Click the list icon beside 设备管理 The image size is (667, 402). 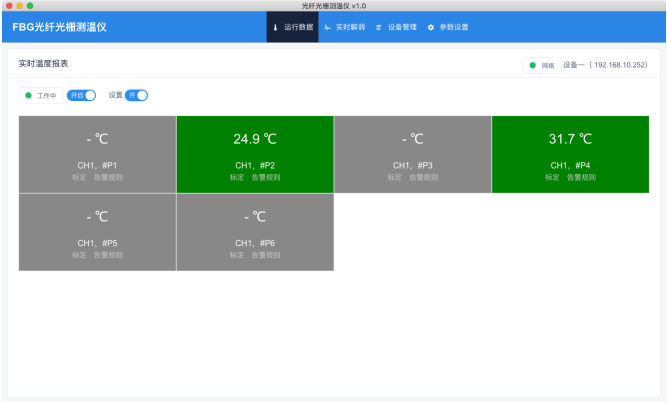(379, 27)
